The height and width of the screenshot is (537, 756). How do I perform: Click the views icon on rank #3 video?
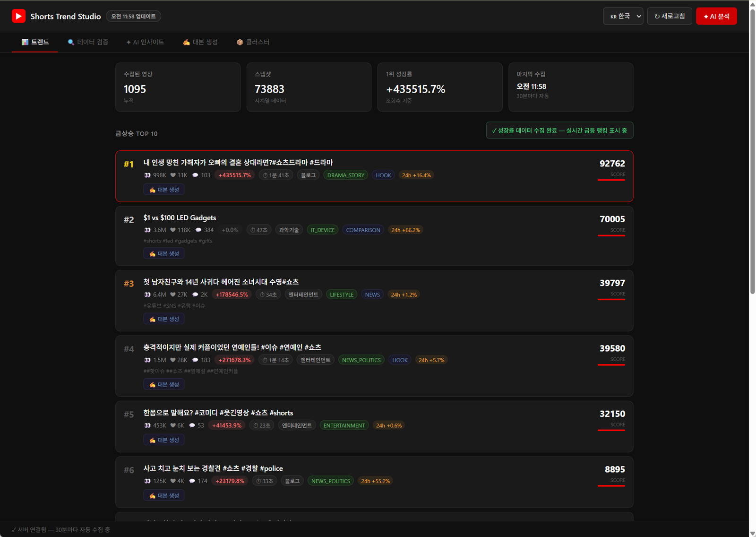[147, 294]
